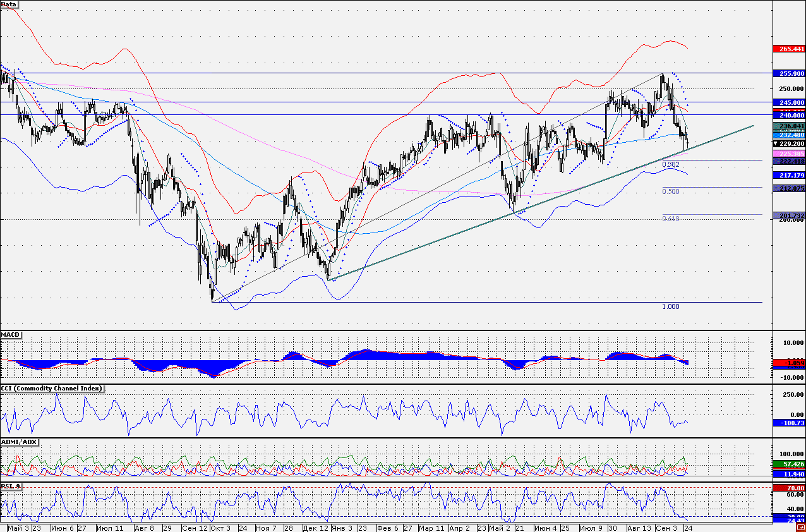This screenshot has width=806, height=532.
Task: Open the CCI (Commodity Channel Index) label
Action: click(x=52, y=388)
